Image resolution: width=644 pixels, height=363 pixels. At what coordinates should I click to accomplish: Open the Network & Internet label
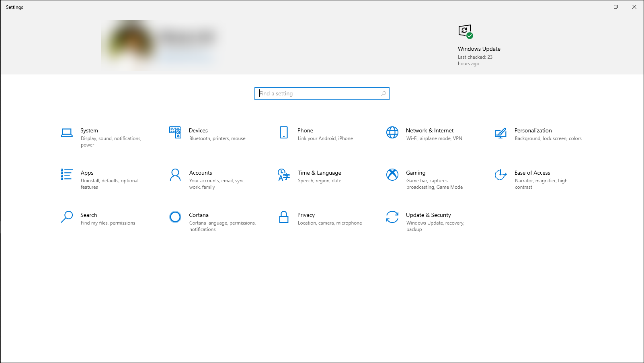click(x=430, y=130)
